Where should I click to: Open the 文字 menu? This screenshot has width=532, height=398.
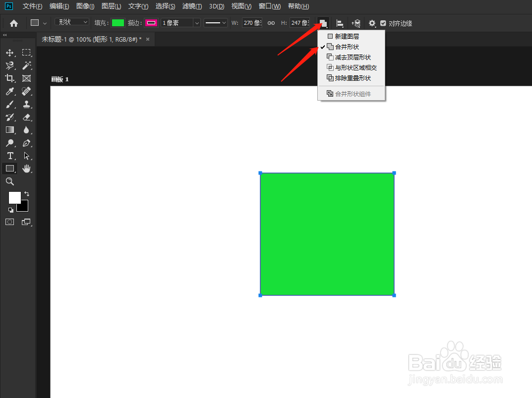(138, 6)
